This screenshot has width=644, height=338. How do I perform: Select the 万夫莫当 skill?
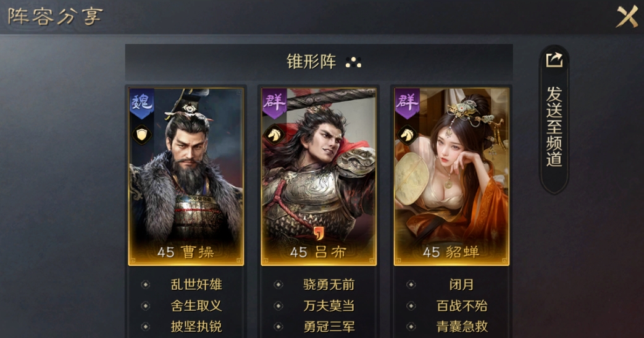329,306
